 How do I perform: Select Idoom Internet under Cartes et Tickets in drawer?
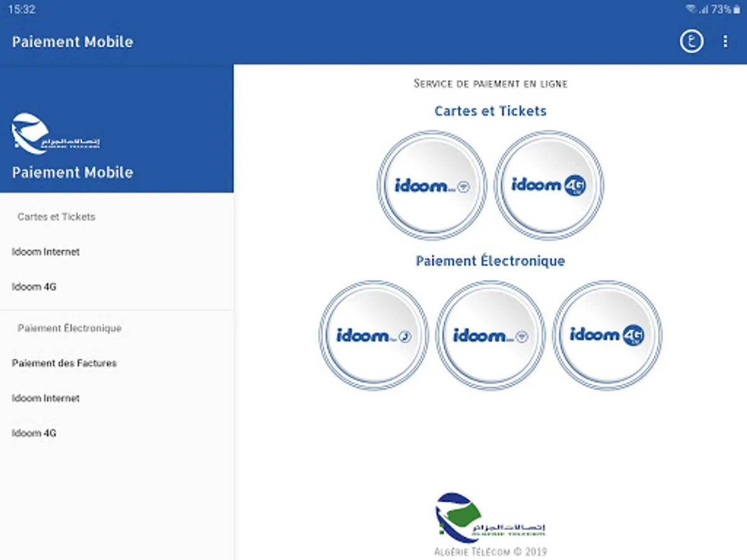click(116, 252)
